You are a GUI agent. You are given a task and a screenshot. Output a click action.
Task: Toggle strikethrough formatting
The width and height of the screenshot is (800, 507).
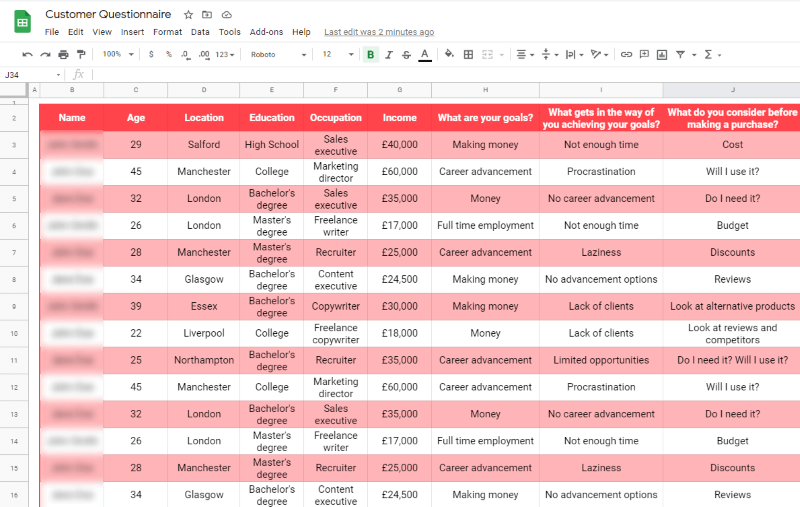tap(406, 55)
